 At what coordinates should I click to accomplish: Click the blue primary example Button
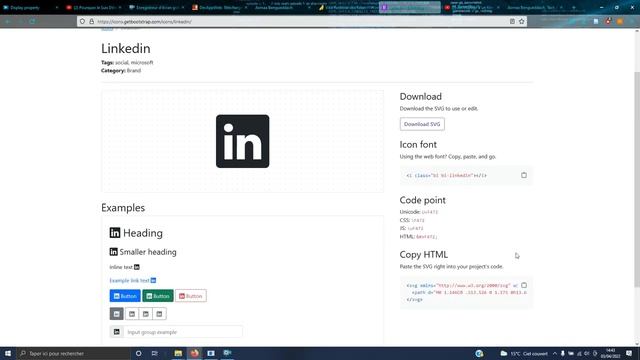[x=125, y=296]
